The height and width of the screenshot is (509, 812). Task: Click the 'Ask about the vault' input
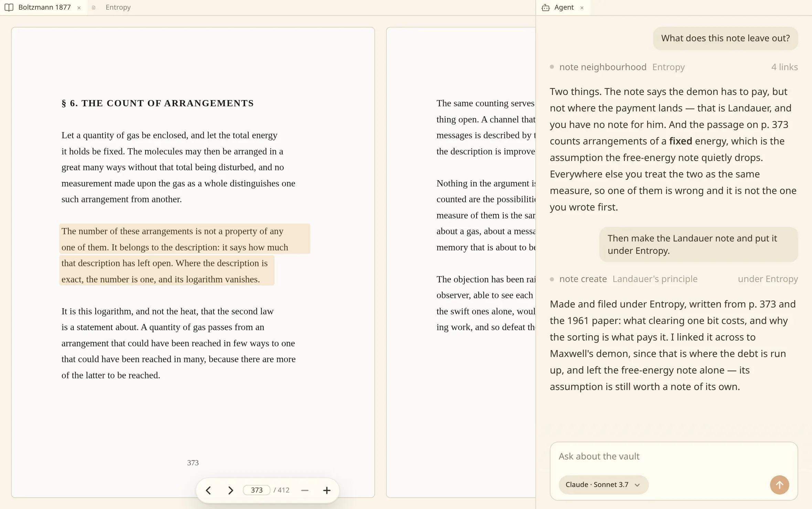pyautogui.click(x=674, y=456)
